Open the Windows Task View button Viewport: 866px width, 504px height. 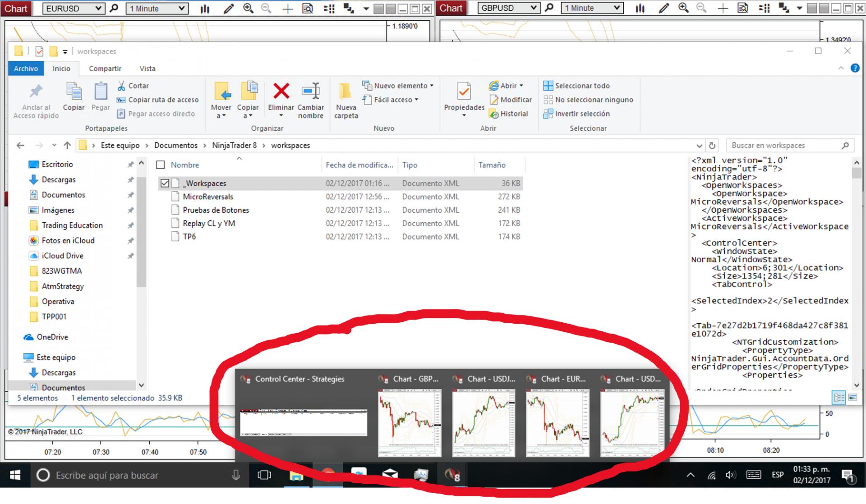(x=264, y=475)
